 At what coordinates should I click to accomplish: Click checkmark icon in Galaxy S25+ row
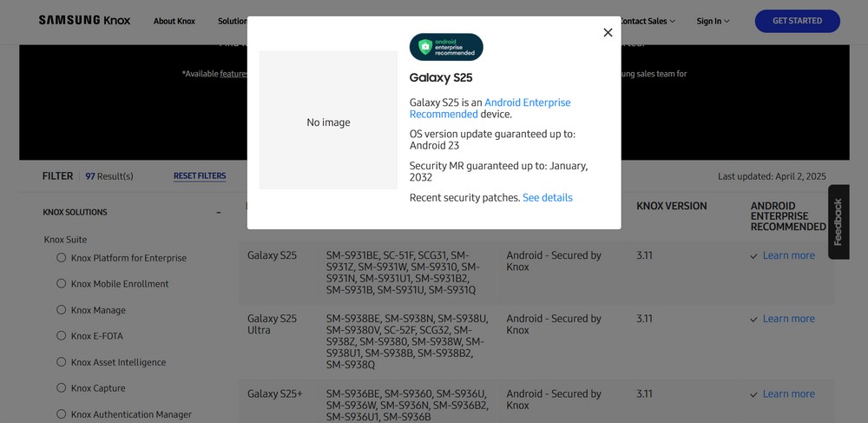[x=753, y=394]
